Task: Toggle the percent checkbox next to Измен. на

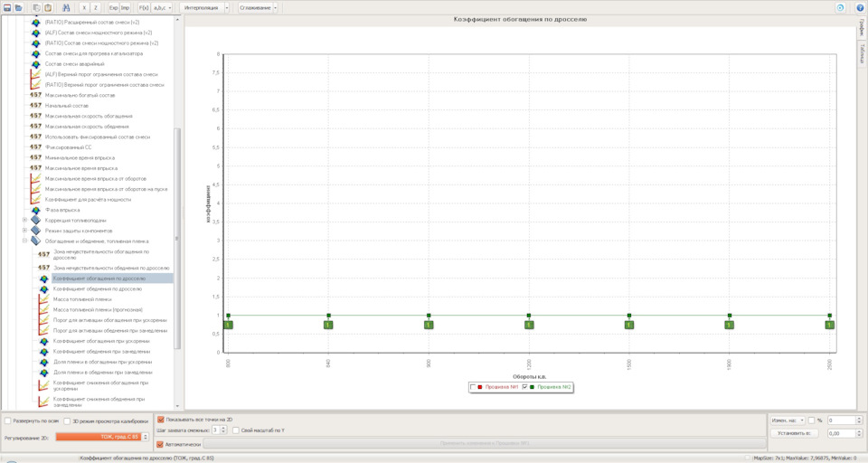Action: 811,420
